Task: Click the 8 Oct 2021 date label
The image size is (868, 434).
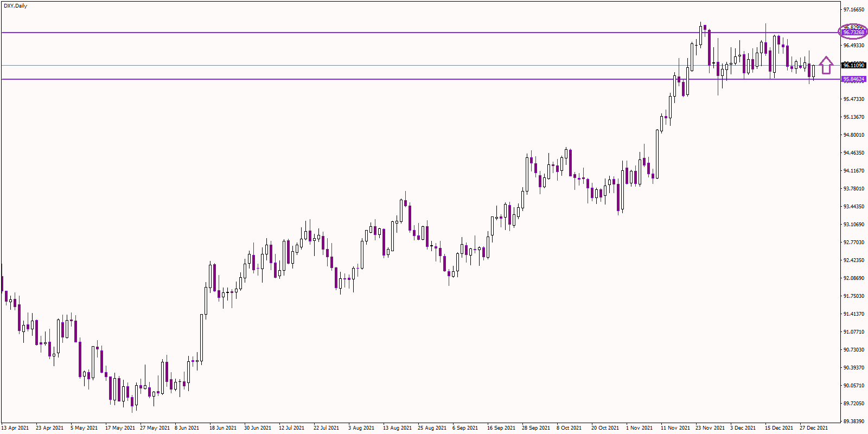Action: pyautogui.click(x=569, y=428)
